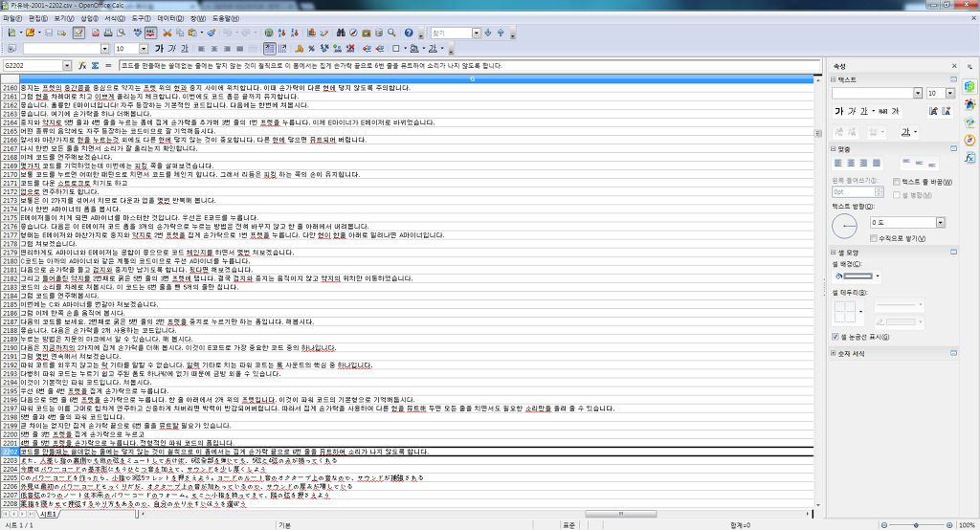Open the Chart insert icon
Viewport: 980px width, 530px height.
[313, 33]
